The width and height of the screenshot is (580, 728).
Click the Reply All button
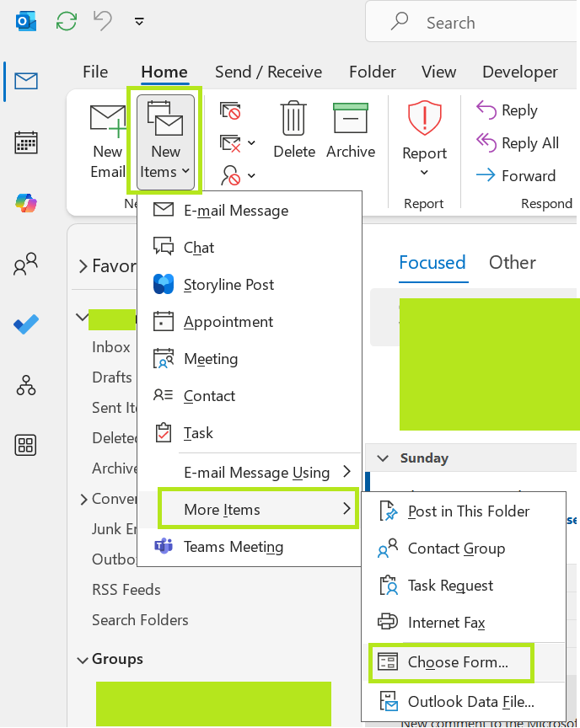point(518,142)
